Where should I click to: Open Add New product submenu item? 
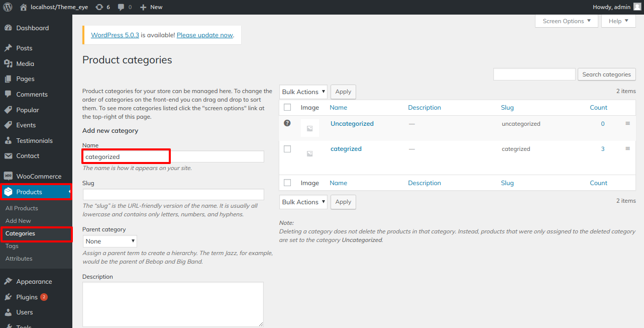click(18, 221)
